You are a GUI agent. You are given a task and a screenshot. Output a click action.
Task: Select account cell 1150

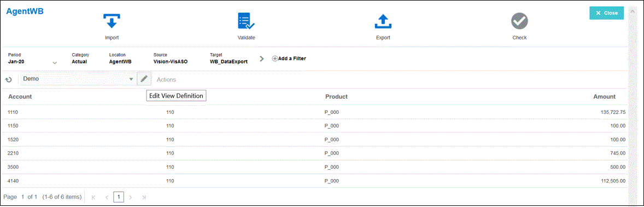(13, 125)
